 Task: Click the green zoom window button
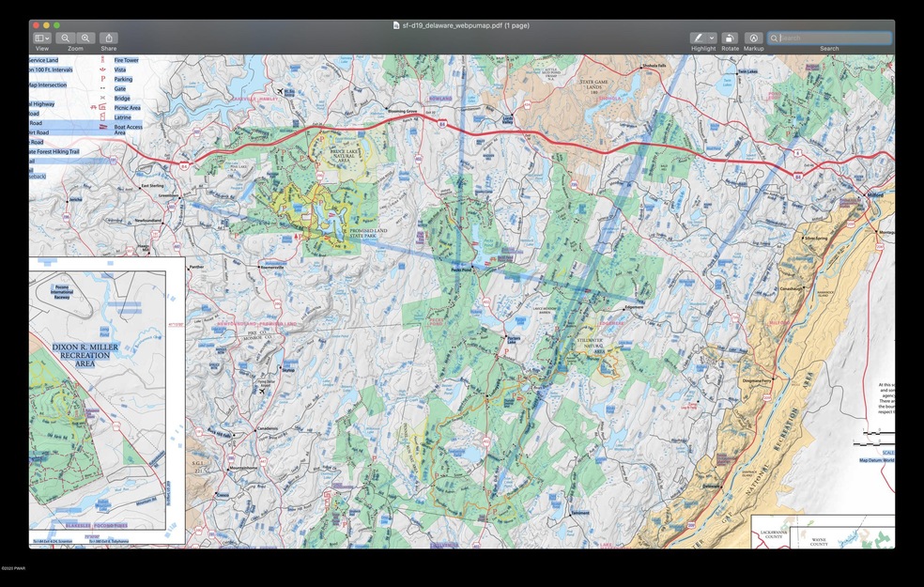coord(56,25)
